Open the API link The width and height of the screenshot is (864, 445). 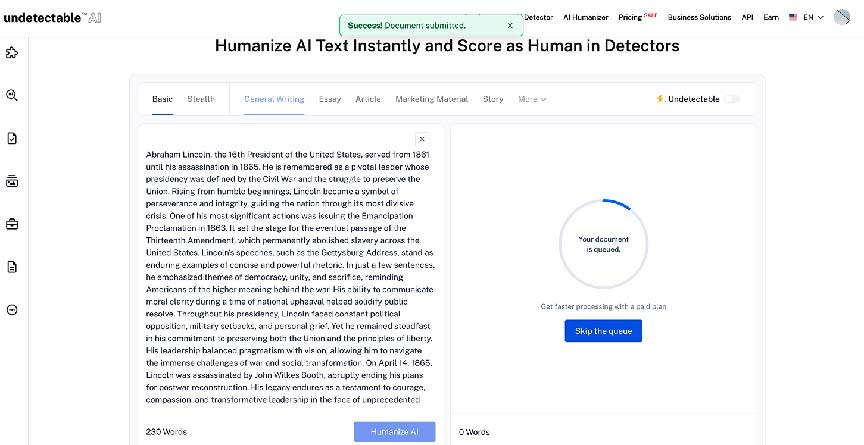click(747, 17)
